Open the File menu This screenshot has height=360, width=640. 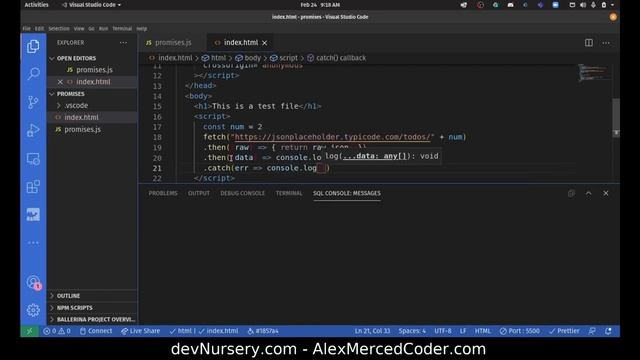point(27,29)
